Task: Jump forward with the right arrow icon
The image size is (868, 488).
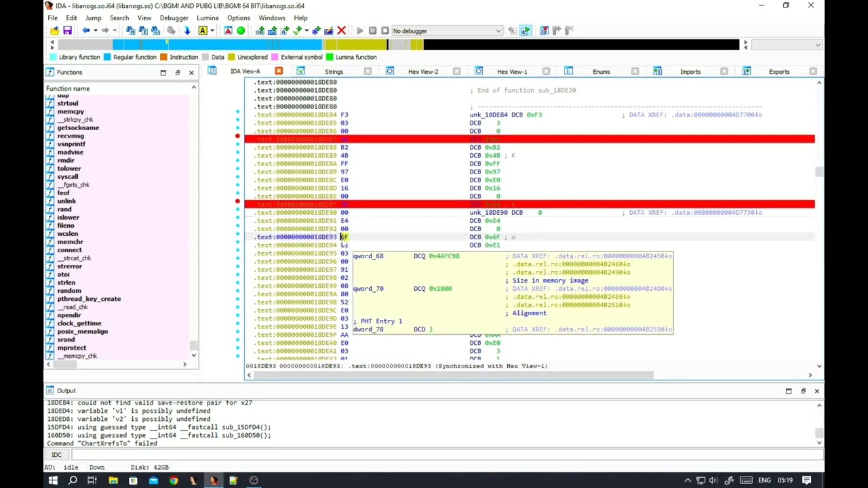Action: click(104, 30)
